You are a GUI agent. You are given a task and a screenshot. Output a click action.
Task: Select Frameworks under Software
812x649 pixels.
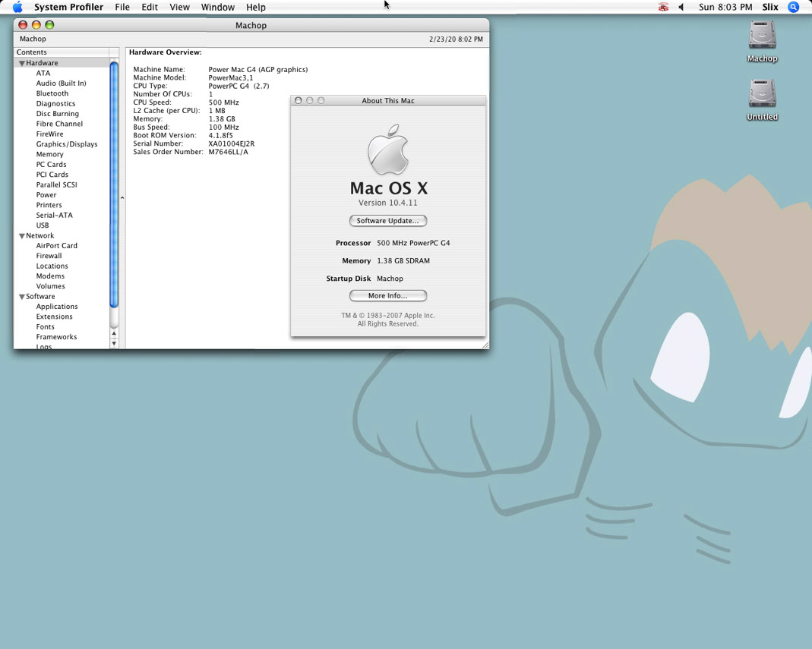click(56, 337)
